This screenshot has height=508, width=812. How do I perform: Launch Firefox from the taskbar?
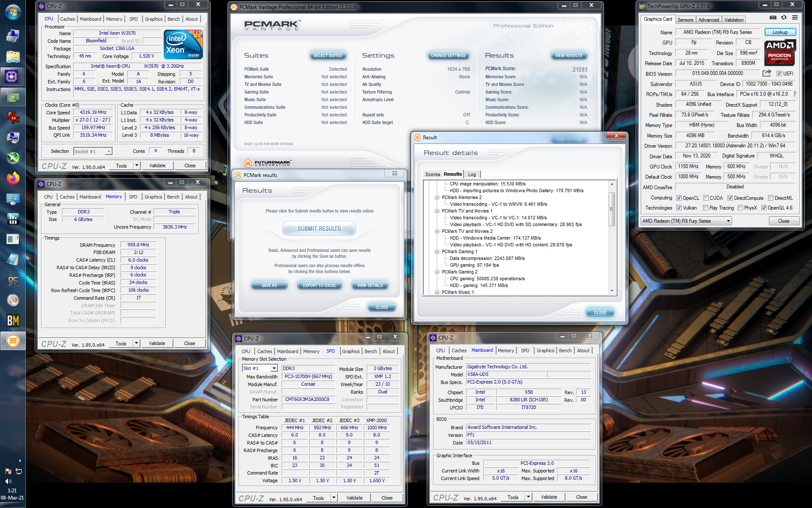pyautogui.click(x=13, y=178)
